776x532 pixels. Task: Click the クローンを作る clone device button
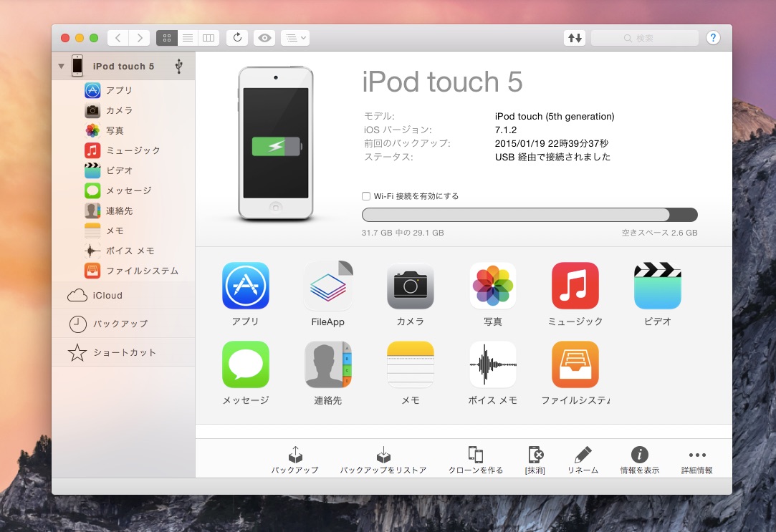[476, 460]
